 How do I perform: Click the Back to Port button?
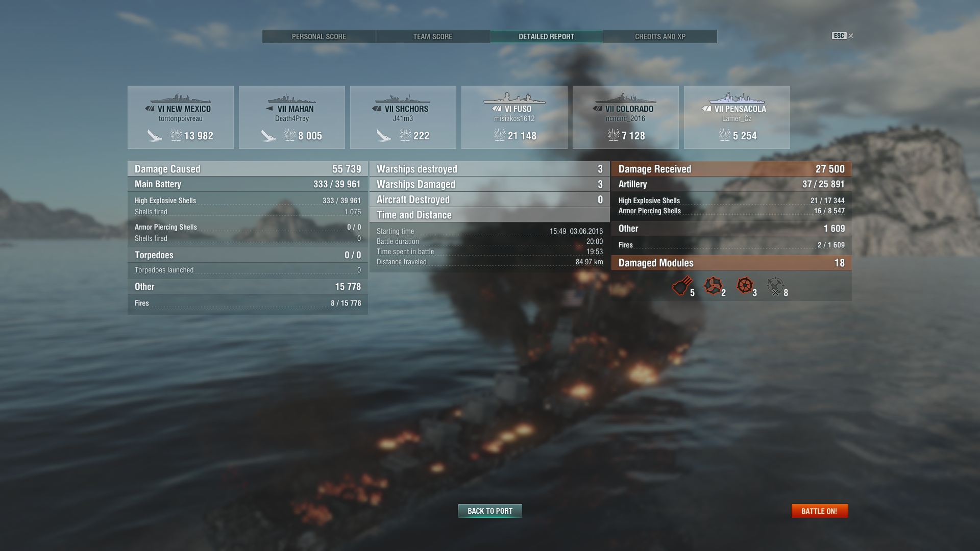tap(490, 511)
